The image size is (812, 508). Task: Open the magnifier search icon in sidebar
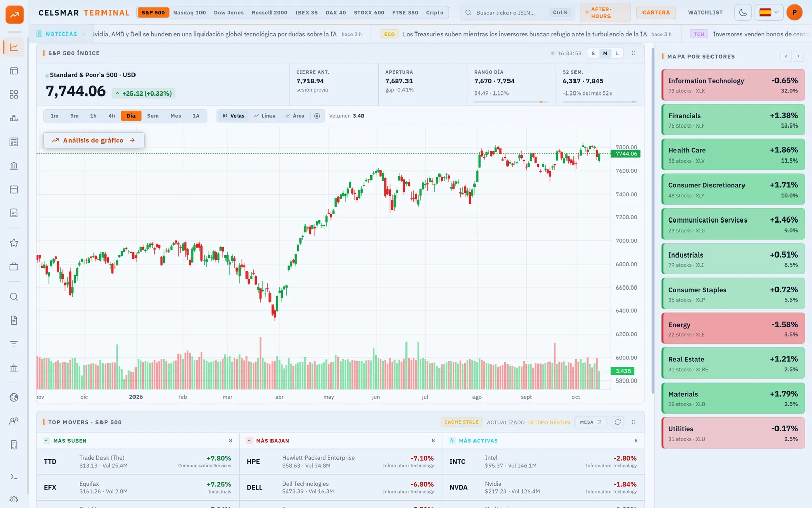point(14,297)
